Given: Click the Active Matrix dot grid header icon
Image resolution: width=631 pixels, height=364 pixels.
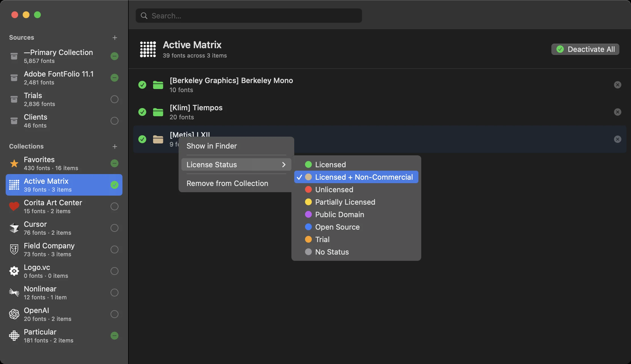Looking at the screenshot, I should point(148,49).
